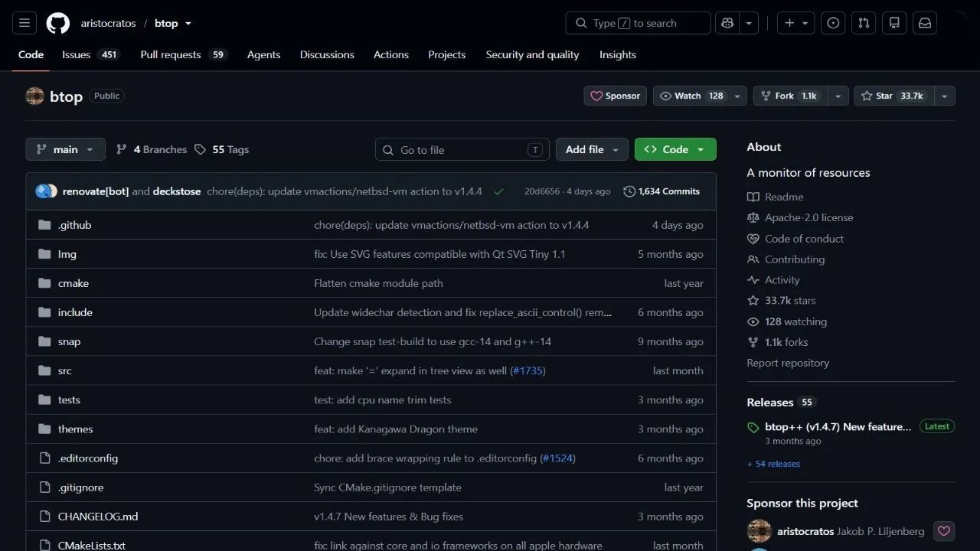This screenshot has width=980, height=551.
Task: Open the .gitignore file
Action: pos(80,487)
